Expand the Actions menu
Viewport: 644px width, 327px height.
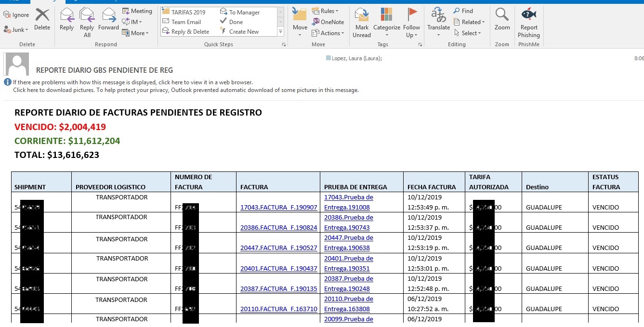328,33
